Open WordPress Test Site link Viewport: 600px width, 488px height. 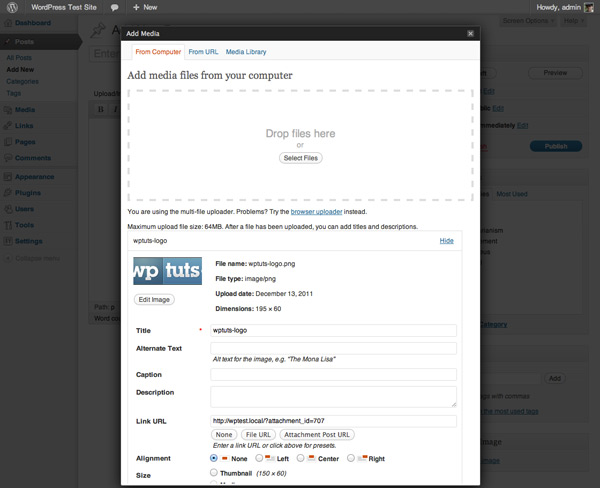click(x=64, y=7)
